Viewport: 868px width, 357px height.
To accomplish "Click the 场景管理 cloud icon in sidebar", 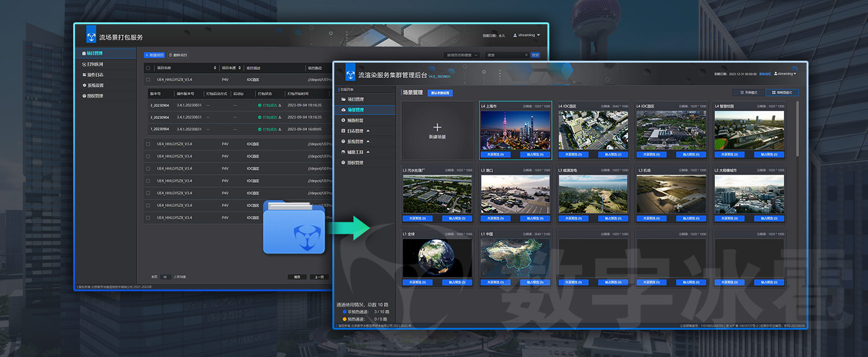I will 343,110.
